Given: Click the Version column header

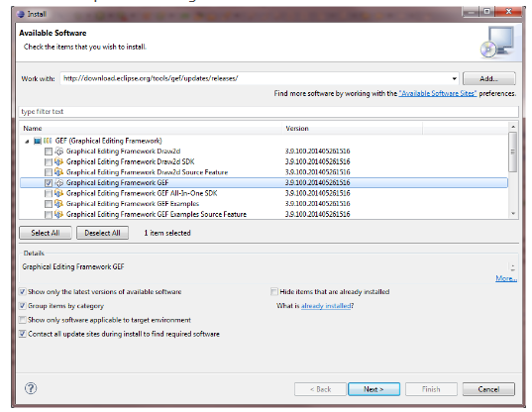Looking at the screenshot, I should 353,129.
